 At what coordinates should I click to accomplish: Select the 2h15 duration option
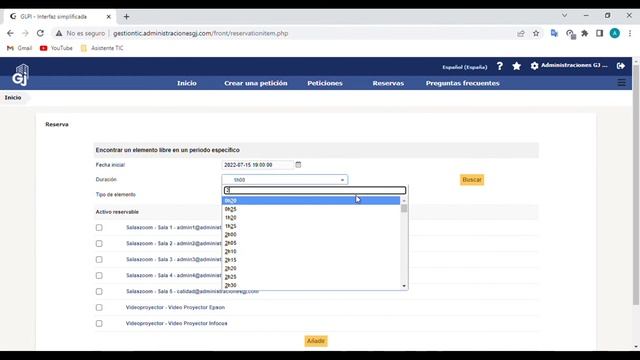(x=311, y=260)
